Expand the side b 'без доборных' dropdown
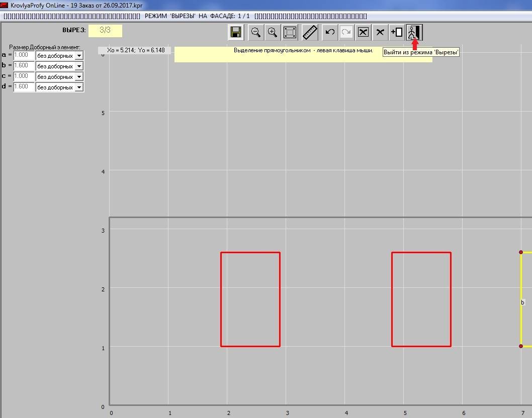The height and width of the screenshot is (418, 532). (79, 66)
